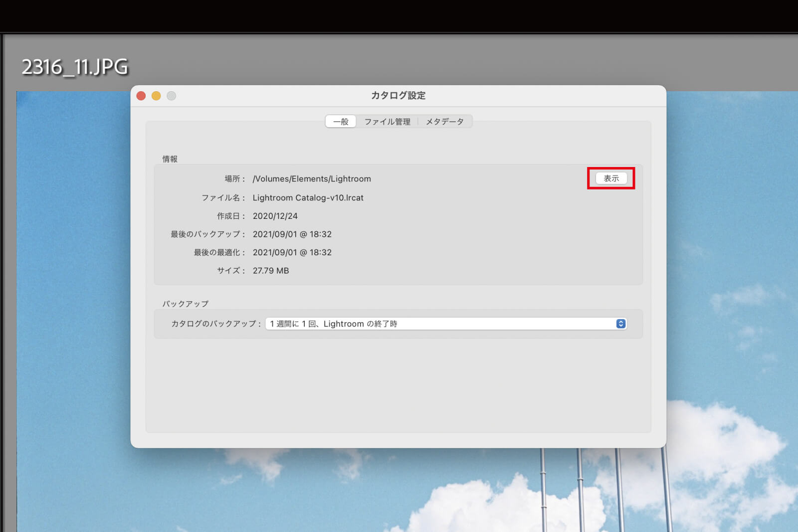Open the カタログのバックアップ frequency dropdown
The width and height of the screenshot is (798, 532).
pyautogui.click(x=446, y=324)
